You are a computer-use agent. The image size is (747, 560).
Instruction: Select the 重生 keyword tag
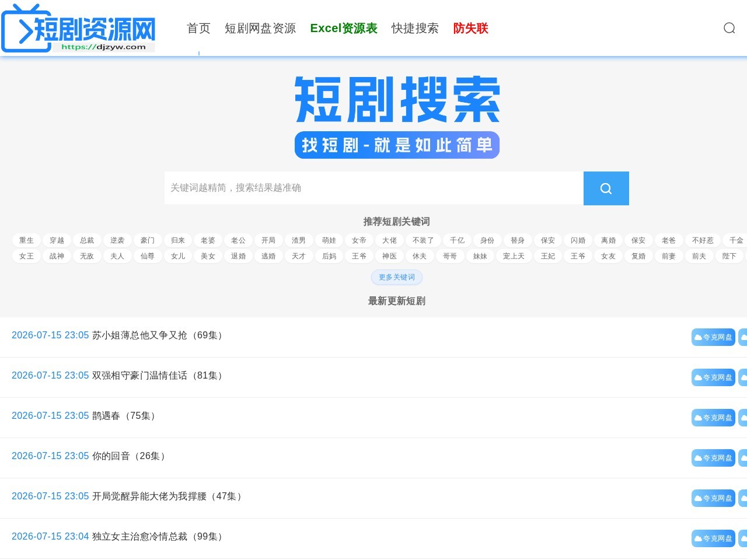[26, 240]
